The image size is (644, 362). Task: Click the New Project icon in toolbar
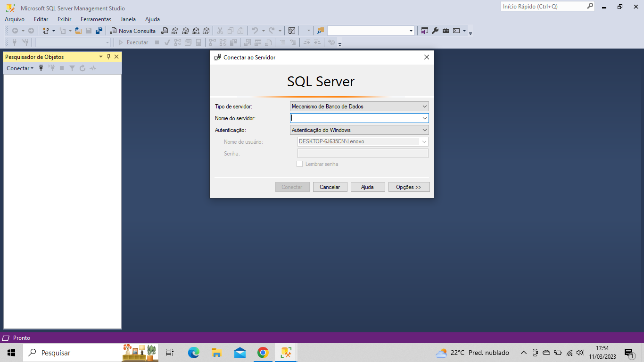(x=46, y=31)
